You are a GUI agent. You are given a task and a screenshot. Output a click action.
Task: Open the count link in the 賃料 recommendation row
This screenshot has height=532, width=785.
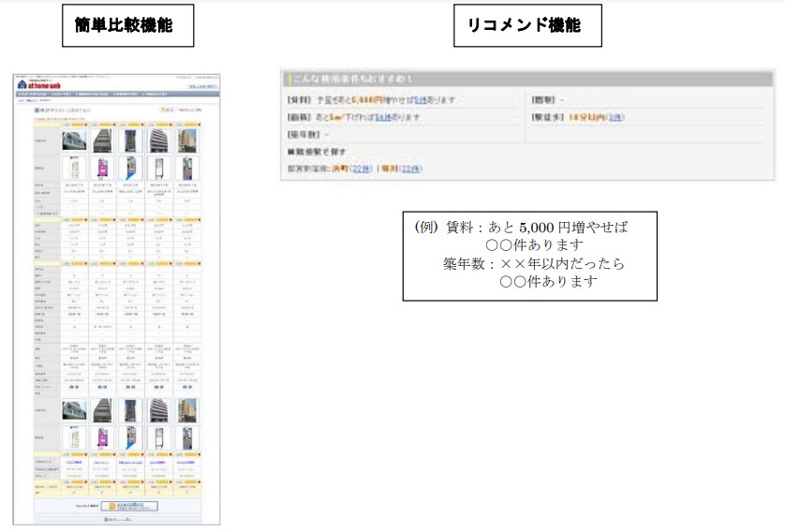click(421, 100)
